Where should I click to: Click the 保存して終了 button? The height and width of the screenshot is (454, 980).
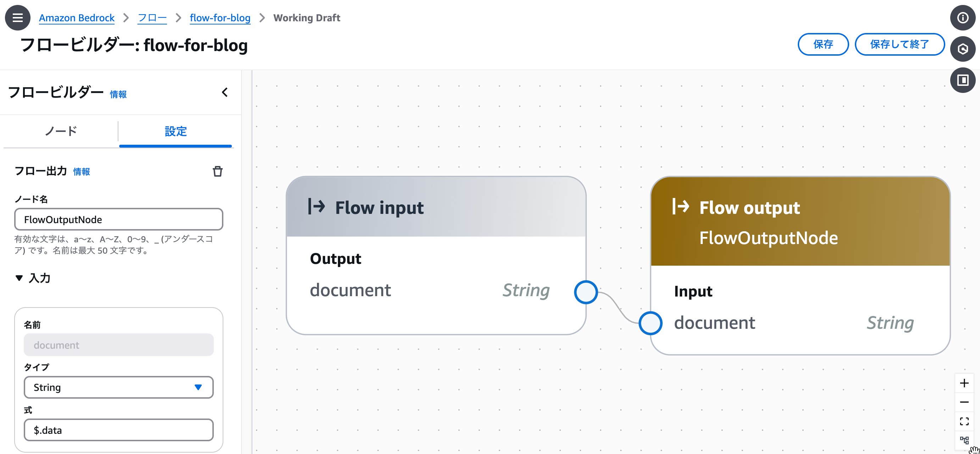click(x=900, y=44)
